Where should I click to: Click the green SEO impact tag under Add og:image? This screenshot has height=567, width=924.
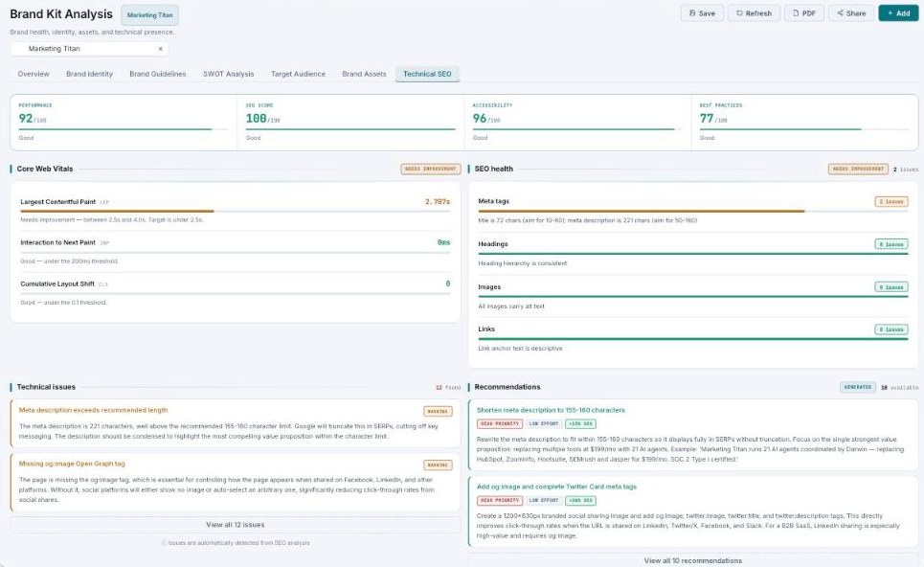pyautogui.click(x=580, y=500)
